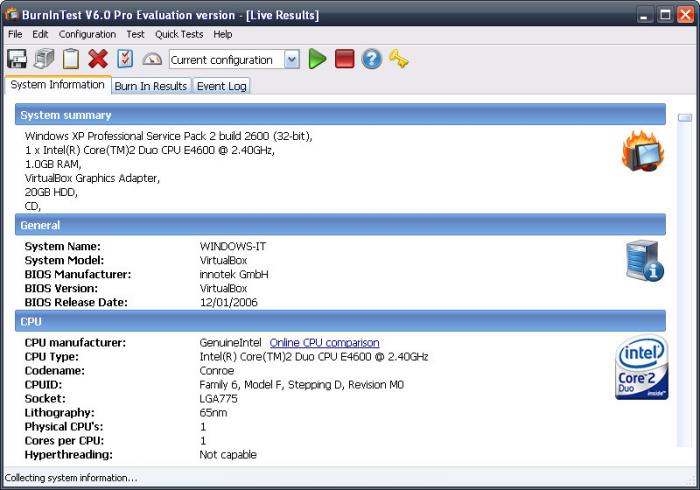Click the server info icon in General section
The width and height of the screenshot is (700, 490).
point(645,261)
